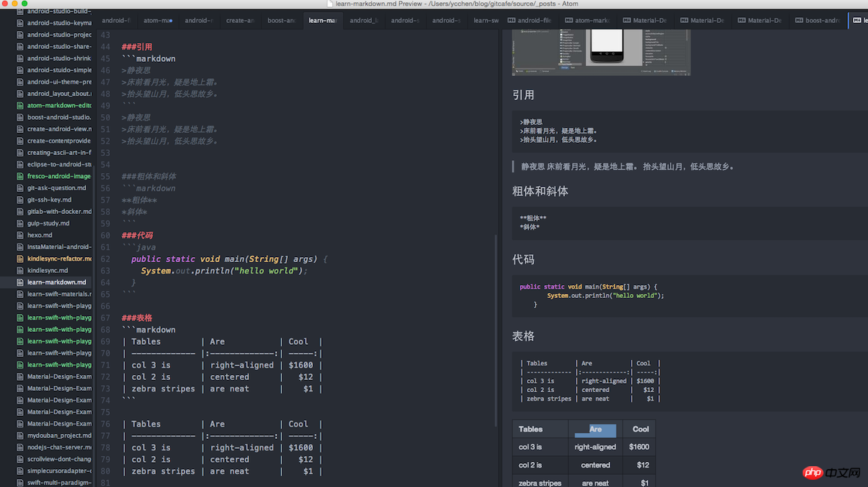Click the 引用 heading in preview
This screenshot has width=868, height=487.
click(x=523, y=95)
